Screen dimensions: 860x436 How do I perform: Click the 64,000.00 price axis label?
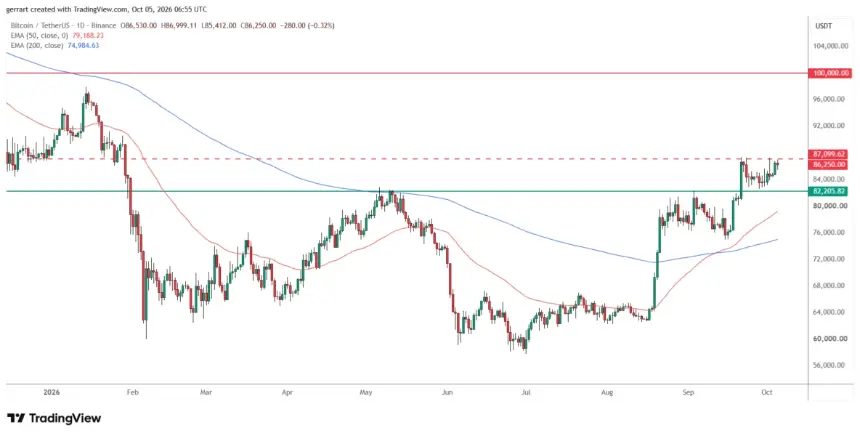point(831,313)
